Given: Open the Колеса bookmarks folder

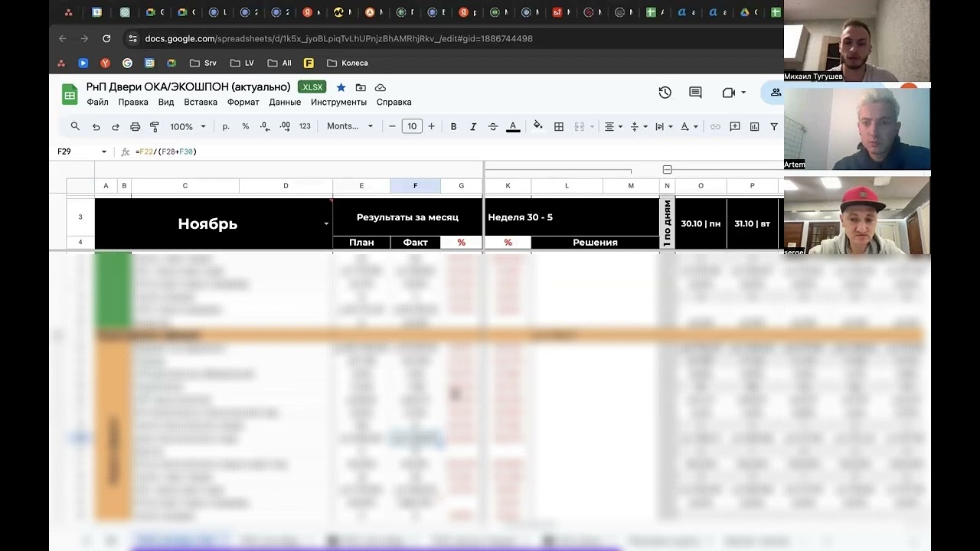Looking at the screenshot, I should pos(347,63).
